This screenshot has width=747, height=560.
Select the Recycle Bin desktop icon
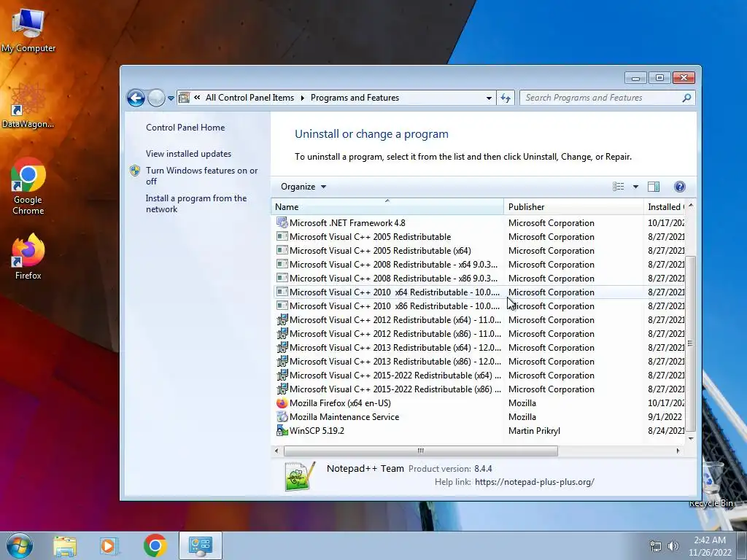tap(711, 484)
